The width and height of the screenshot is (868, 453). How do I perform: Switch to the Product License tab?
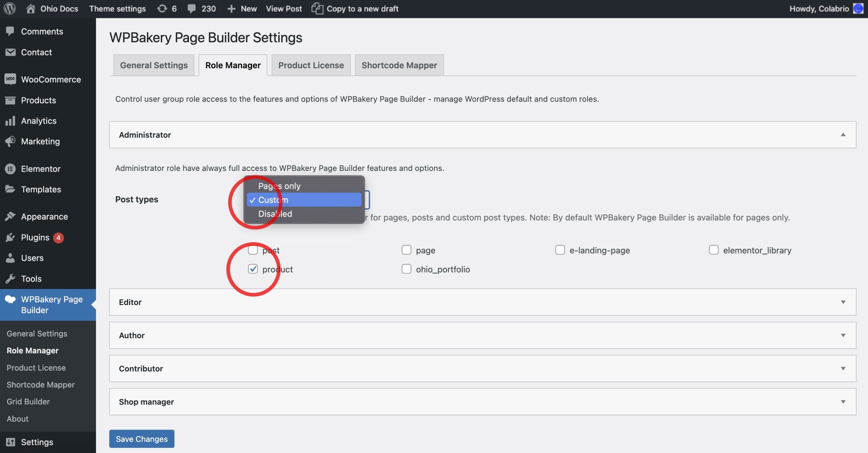311,65
